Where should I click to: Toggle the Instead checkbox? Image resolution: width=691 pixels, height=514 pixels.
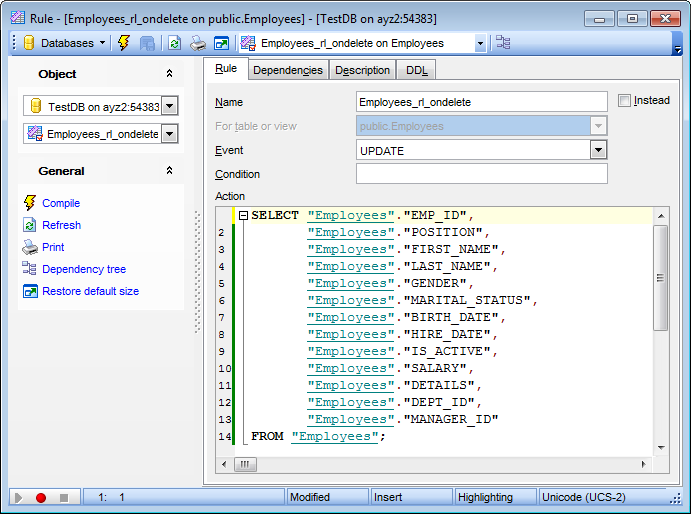[x=624, y=101]
